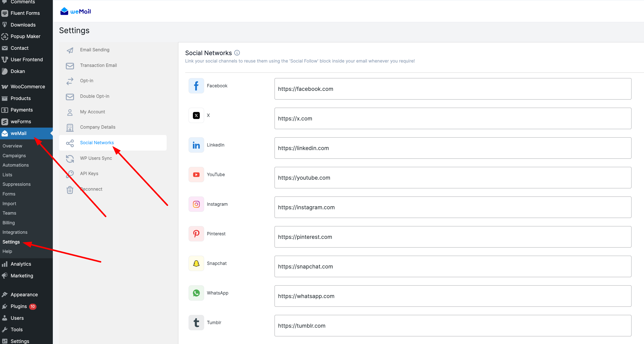
Task: Select WP Users Sync option
Action: [96, 158]
